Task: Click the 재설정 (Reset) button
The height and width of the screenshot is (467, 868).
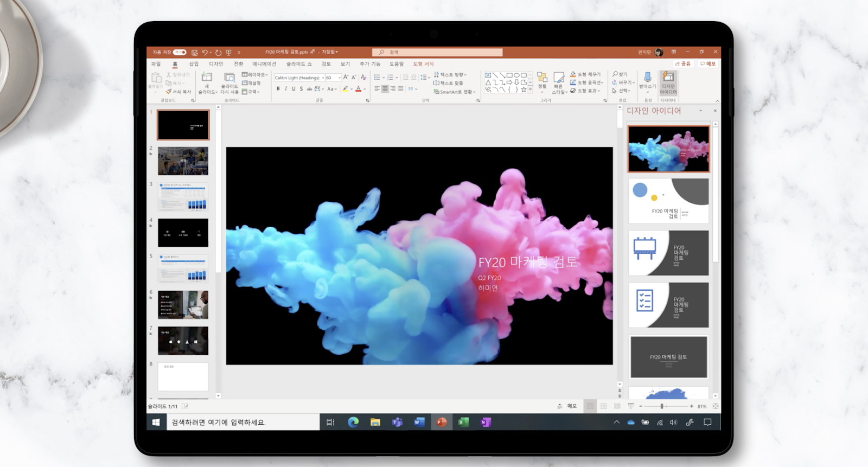Action: (252, 83)
